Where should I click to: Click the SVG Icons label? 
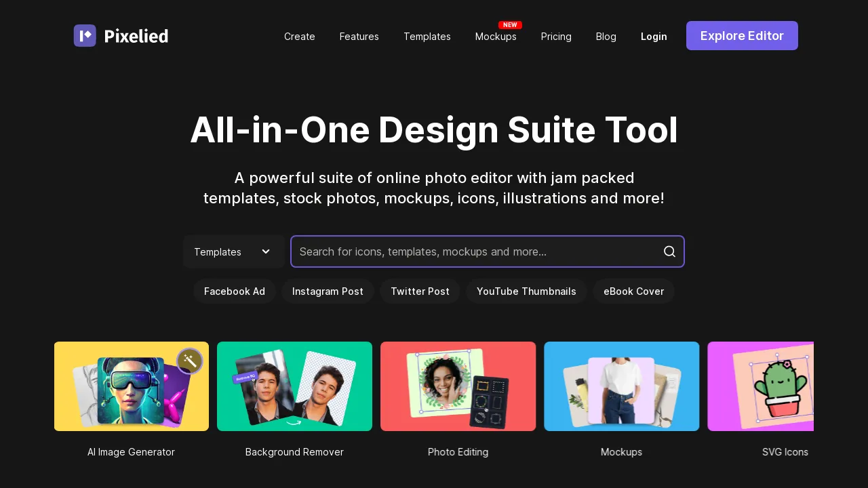785,452
